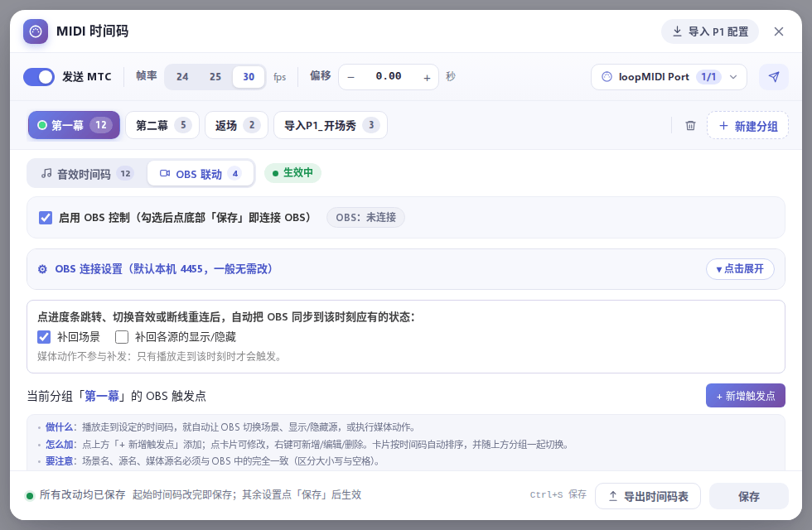812x530 pixels.
Task: Switch to 第二幕 group tab
Action: point(162,125)
